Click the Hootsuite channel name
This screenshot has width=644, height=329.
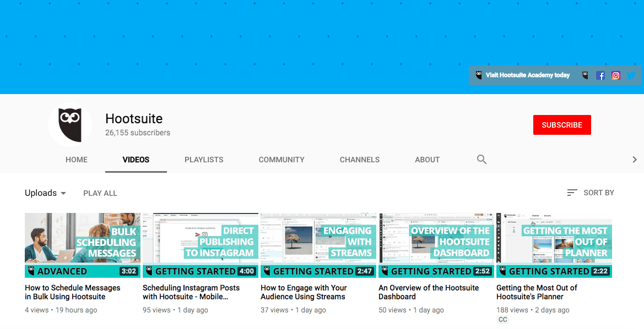pos(134,118)
